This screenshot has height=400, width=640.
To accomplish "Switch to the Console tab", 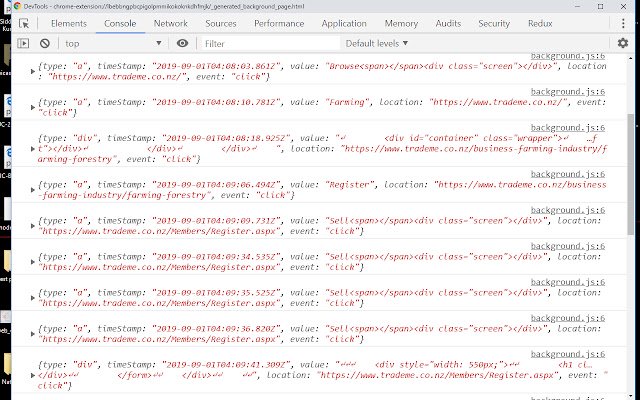I will [120, 24].
